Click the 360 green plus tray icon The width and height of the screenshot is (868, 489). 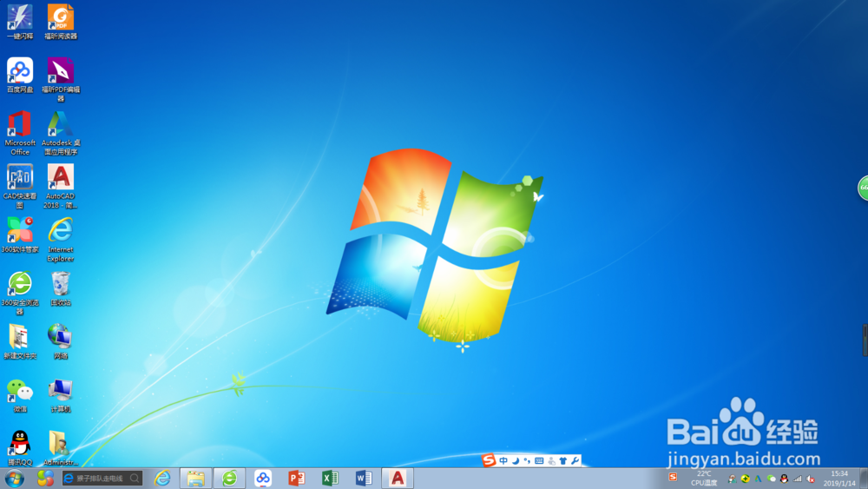745,479
